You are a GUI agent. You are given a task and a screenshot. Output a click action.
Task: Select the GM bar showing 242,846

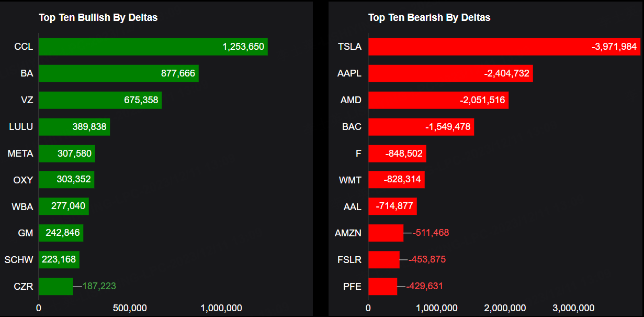[x=61, y=233]
